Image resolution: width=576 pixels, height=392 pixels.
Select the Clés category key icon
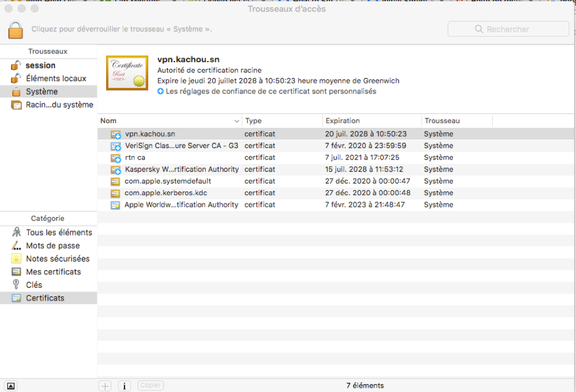pos(16,285)
